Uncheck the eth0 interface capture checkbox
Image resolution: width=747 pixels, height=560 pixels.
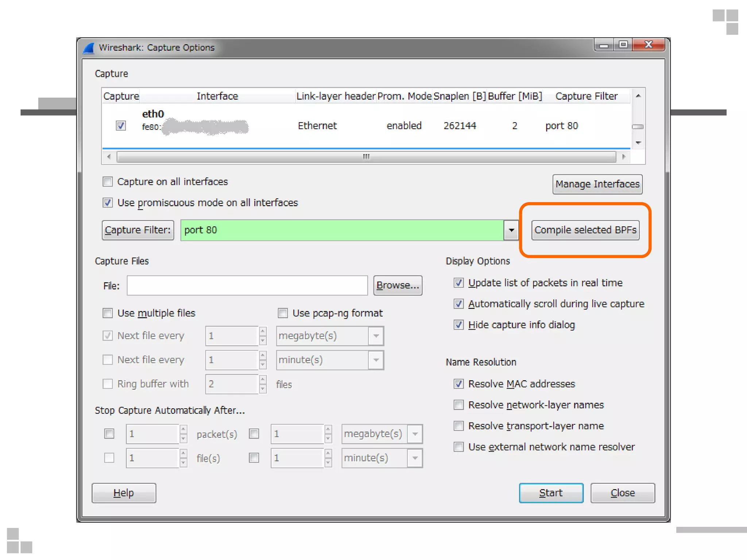pyautogui.click(x=121, y=126)
